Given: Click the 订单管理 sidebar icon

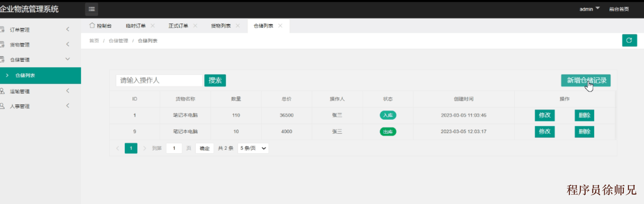Looking at the screenshot, I should click(x=2, y=29).
